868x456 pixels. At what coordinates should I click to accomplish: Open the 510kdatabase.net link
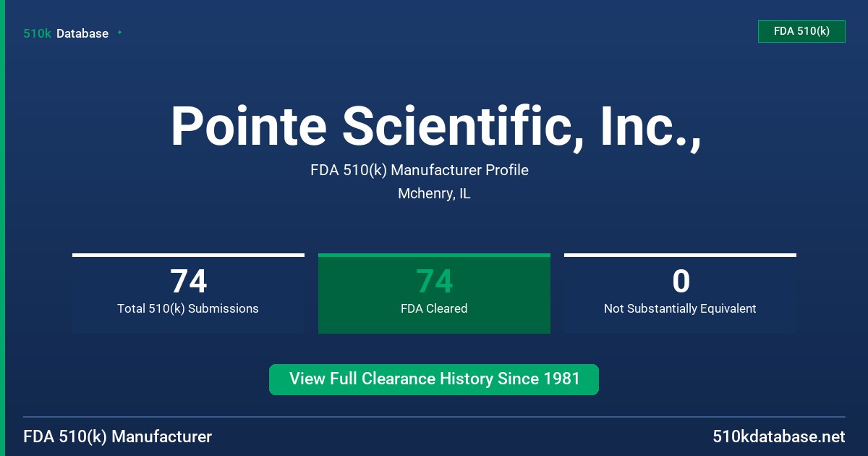(779, 436)
